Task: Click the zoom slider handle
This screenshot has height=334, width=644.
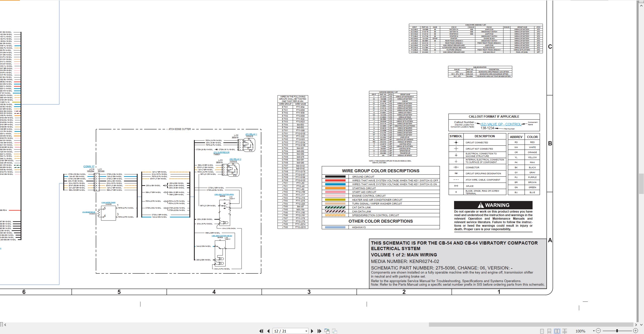Action: coord(617,331)
